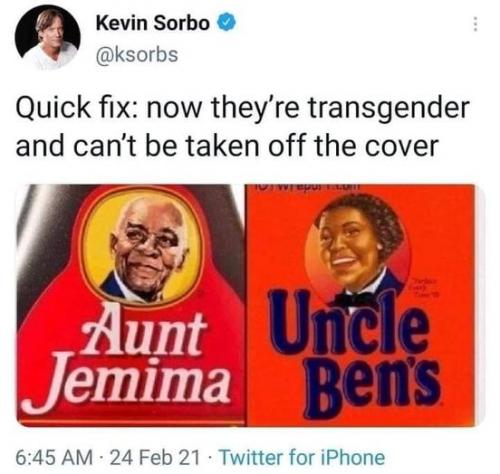Viewport: 500px width, 474px height.
Task: Click the 24 Feb 21 date
Action: pos(154,457)
